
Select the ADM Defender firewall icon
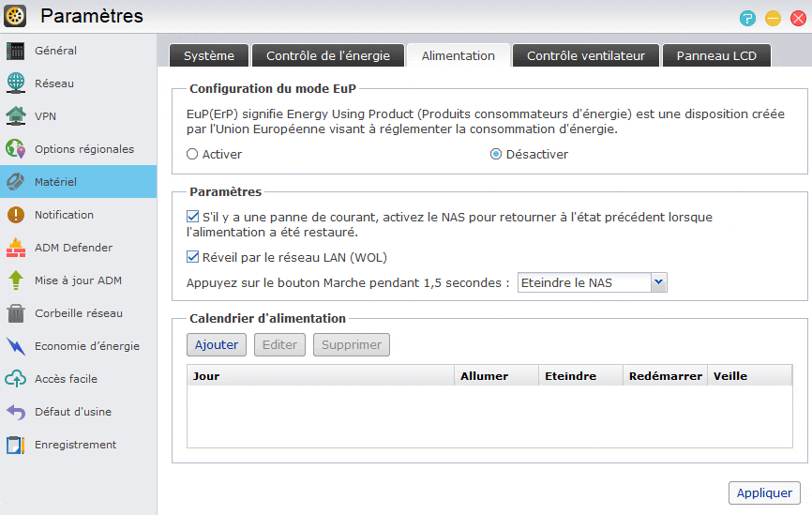coord(16,248)
